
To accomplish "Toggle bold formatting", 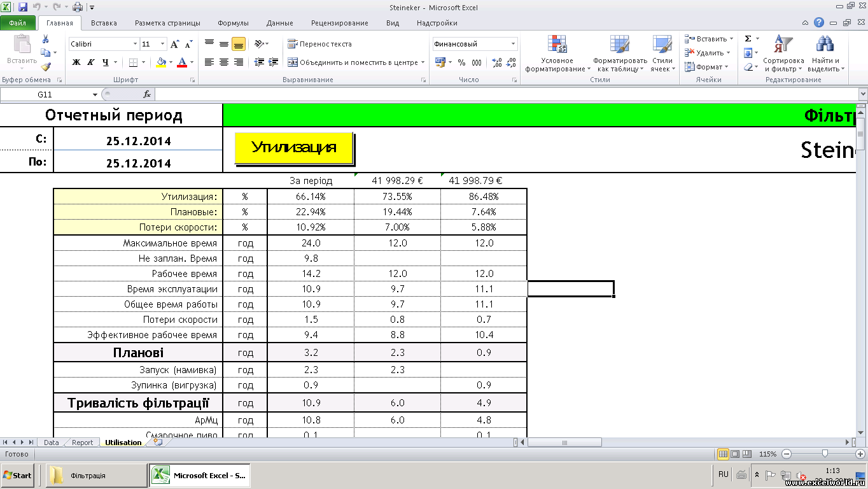I will 76,62.
